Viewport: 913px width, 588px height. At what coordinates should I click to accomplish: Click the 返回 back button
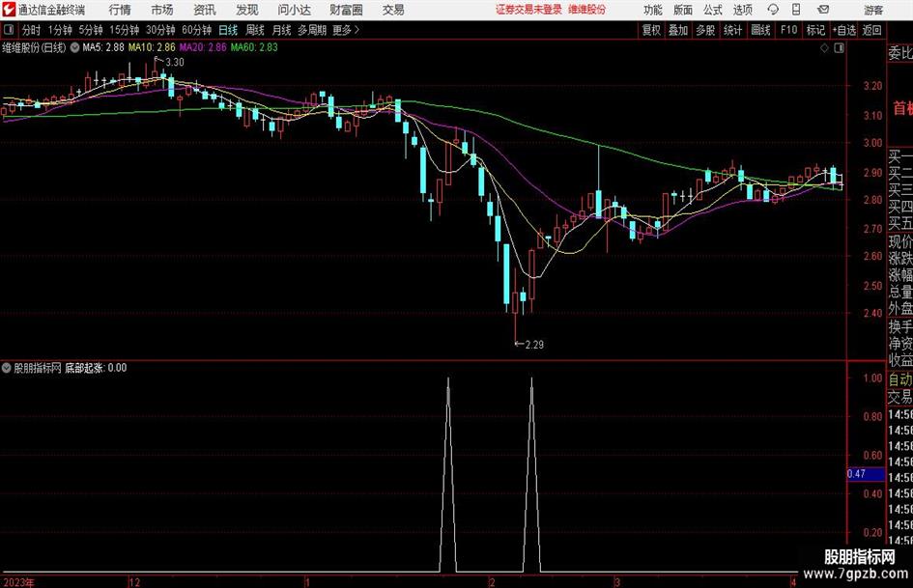(871, 30)
